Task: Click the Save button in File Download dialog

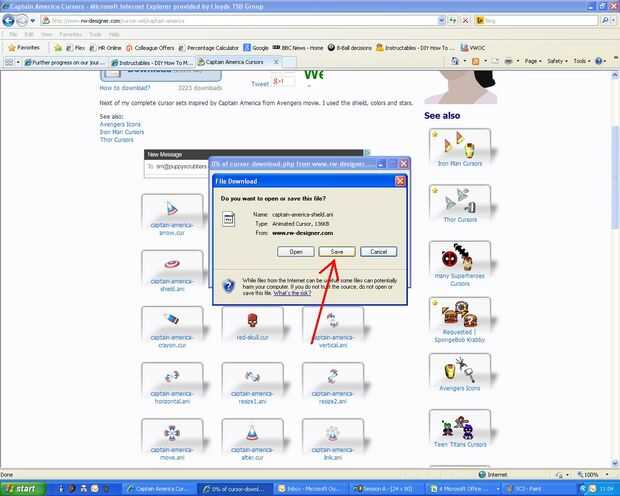Action: pos(337,252)
